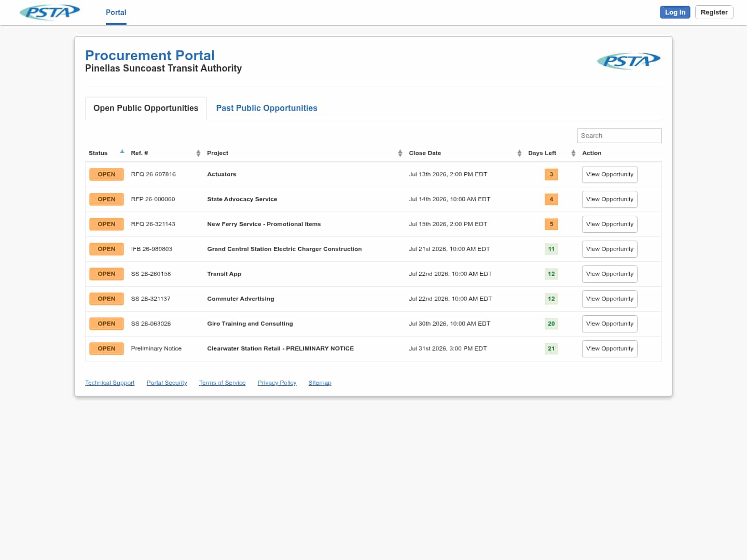Sort by Days Left column sort arrows
This screenshot has height=560, width=747.
tap(573, 153)
